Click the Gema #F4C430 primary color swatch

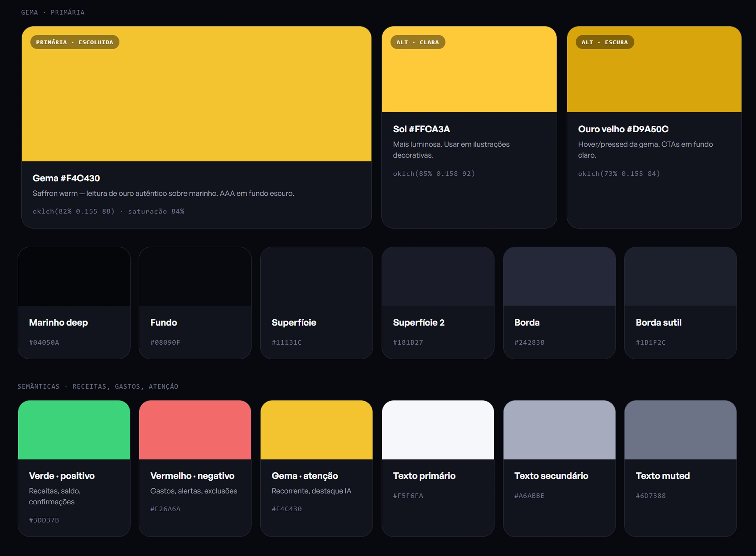[x=196, y=94]
